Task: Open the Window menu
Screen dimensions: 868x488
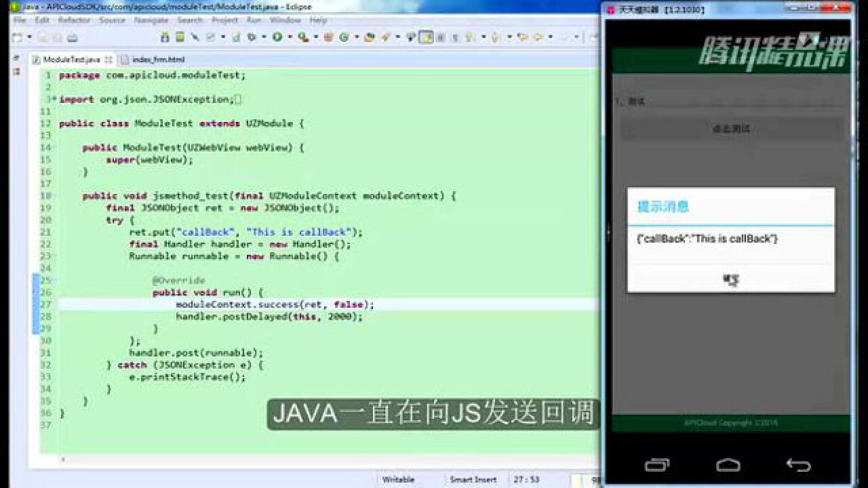Action: 285,20
